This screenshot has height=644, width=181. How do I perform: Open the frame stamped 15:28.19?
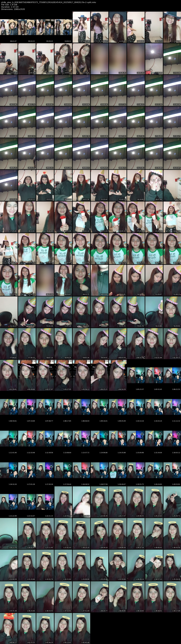(81, 59)
